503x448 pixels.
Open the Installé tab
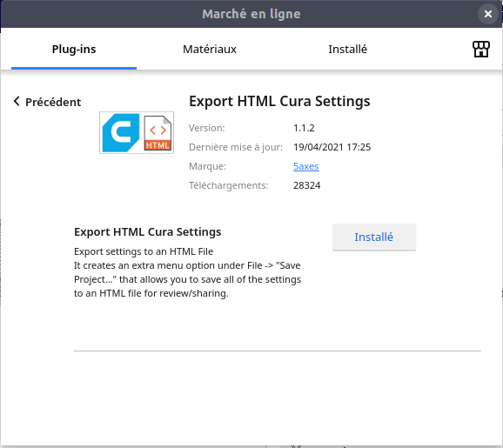tap(347, 49)
